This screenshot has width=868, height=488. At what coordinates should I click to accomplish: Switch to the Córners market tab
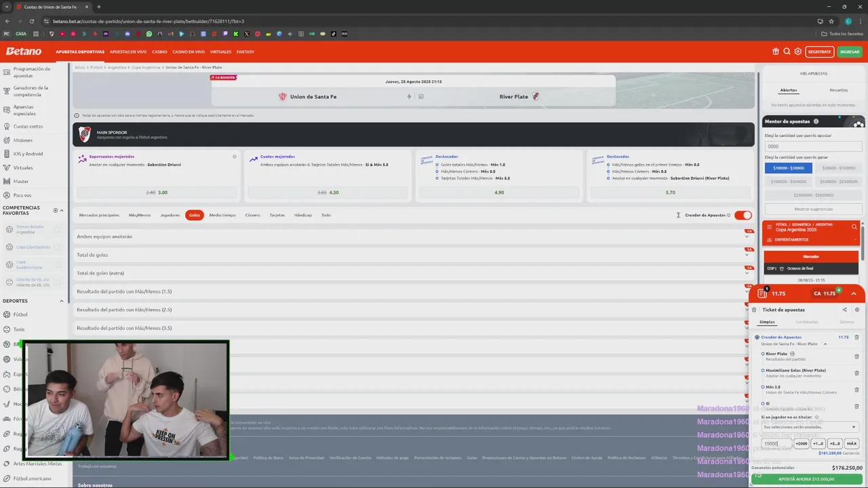click(252, 215)
